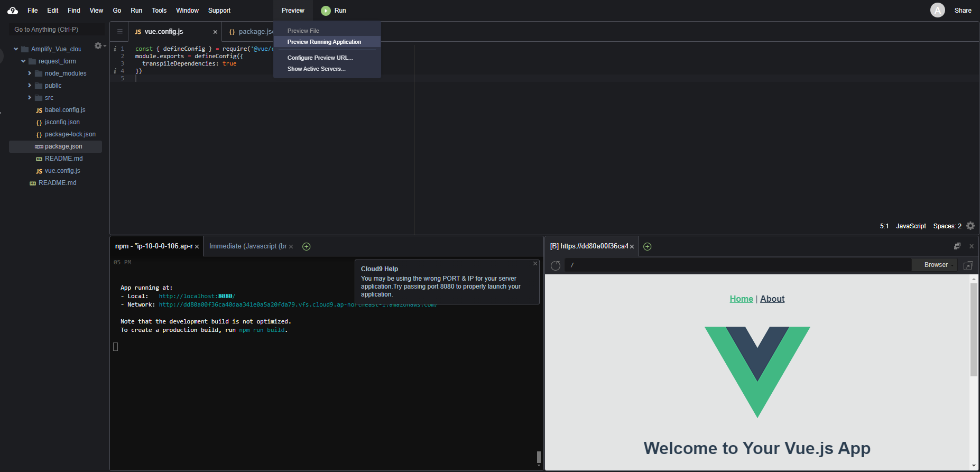Pop out preview into new window
This screenshot has width=980, height=472.
click(968, 265)
